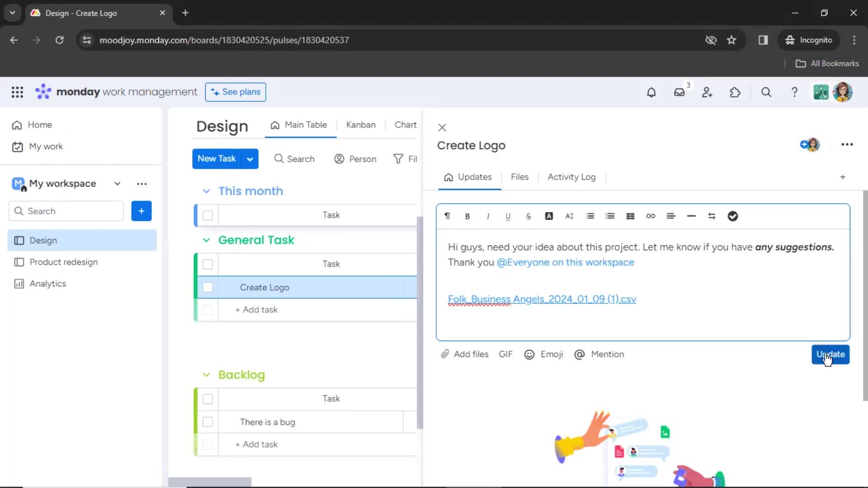This screenshot has height=488, width=868.
Task: Toggle underline formatting icon
Action: (508, 216)
